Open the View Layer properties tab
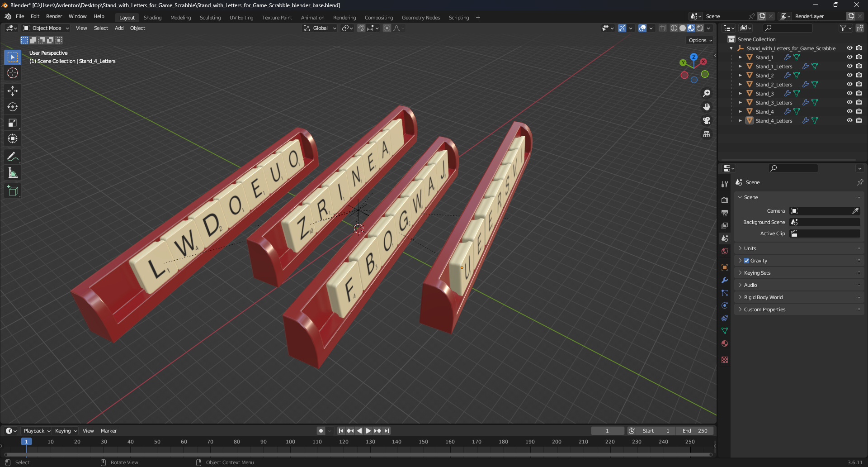The image size is (868, 467). pos(725,225)
